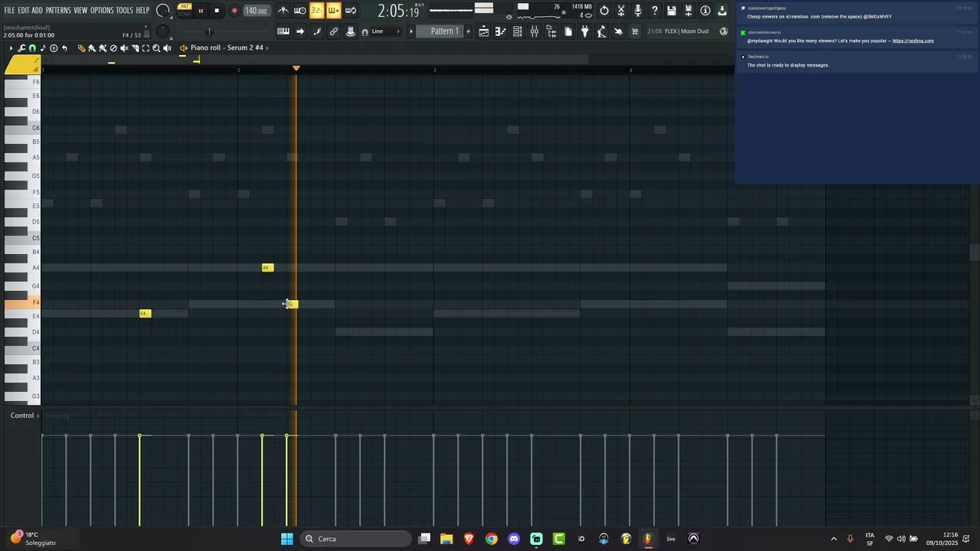Click the render/export audio icon
980x551 pixels.
(x=688, y=11)
